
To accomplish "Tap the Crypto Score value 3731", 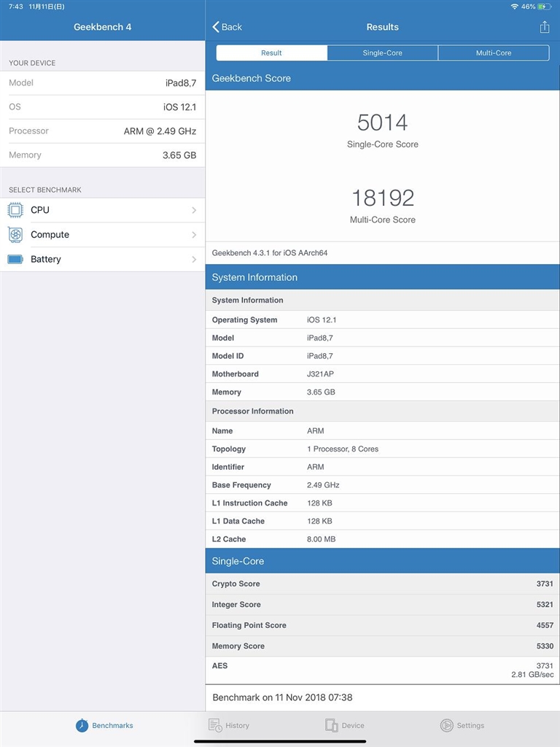I will coord(545,584).
